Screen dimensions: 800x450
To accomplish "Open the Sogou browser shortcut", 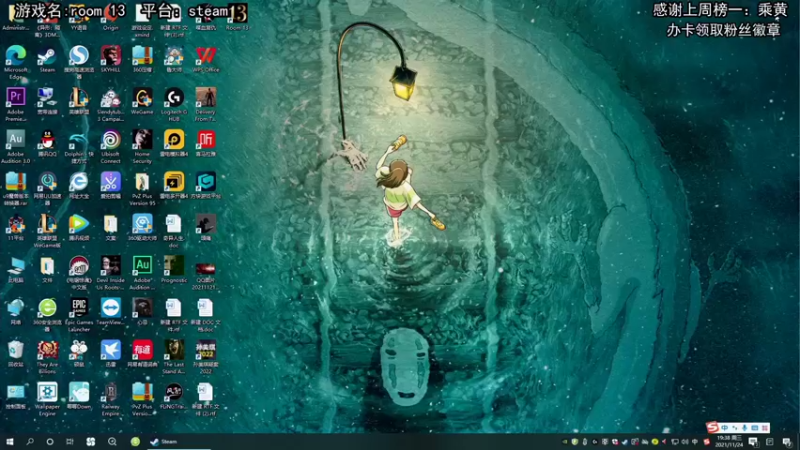I will [x=79, y=57].
